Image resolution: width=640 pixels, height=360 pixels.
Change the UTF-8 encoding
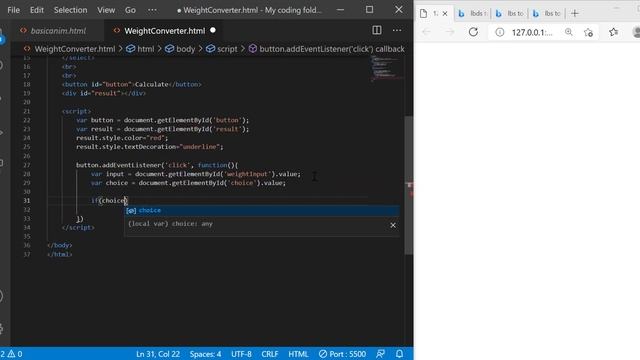coord(241,354)
